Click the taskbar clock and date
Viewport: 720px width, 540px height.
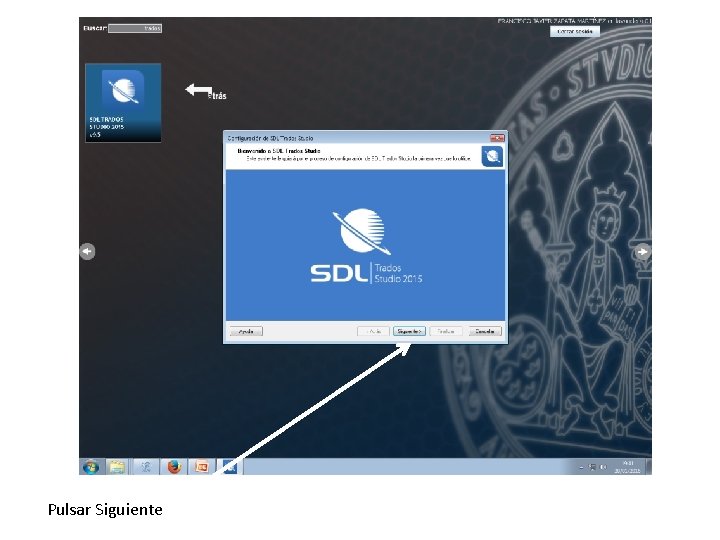pyautogui.click(x=628, y=467)
